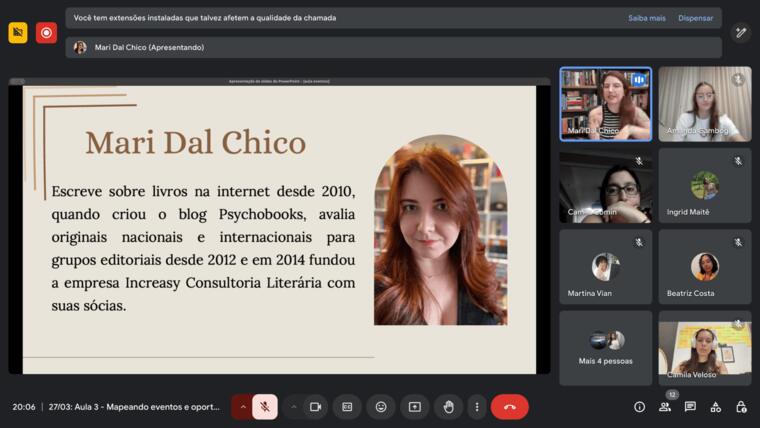Select Martina Vian participant tile
Screen dimensions: 760x428
tap(605, 267)
